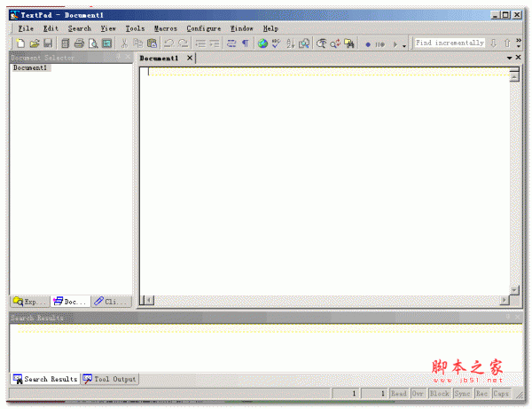532x409 pixels.
Task: Open the Configure menu
Action: coord(204,28)
